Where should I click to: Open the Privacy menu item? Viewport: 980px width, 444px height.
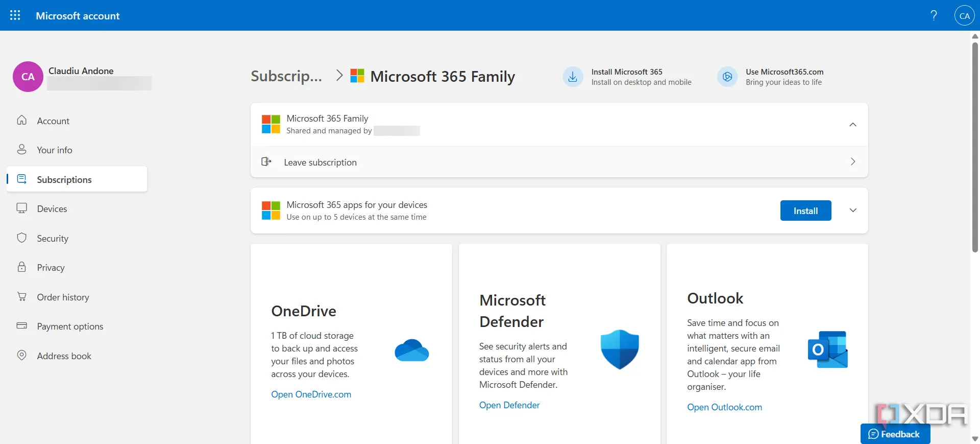pos(77,267)
